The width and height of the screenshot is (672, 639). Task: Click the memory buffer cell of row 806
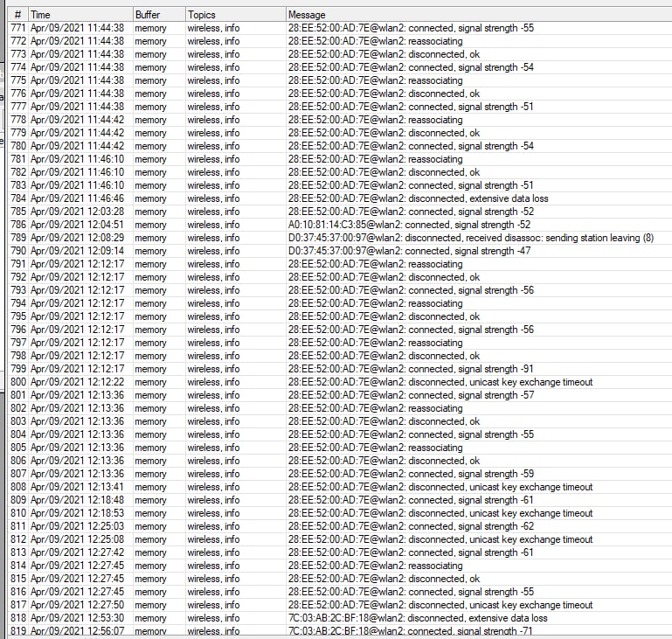point(150,461)
